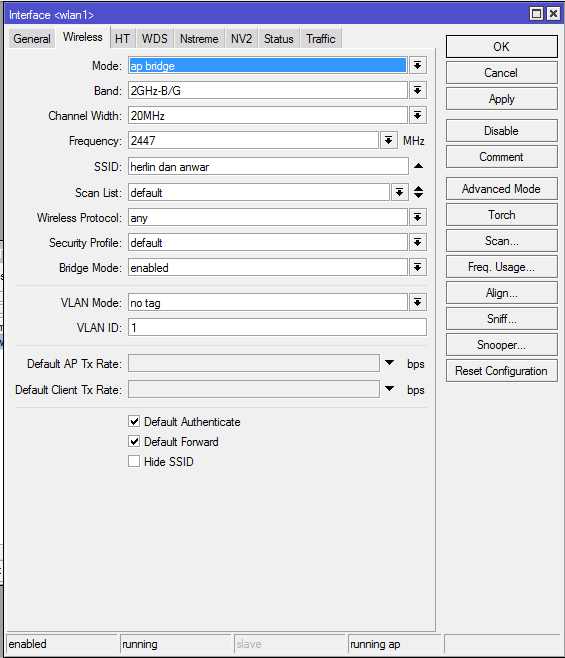Open the WDS tab

tap(154, 39)
